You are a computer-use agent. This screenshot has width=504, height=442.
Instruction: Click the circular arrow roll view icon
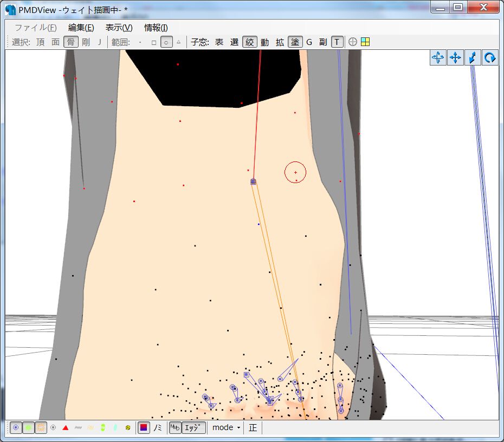pyautogui.click(x=490, y=57)
